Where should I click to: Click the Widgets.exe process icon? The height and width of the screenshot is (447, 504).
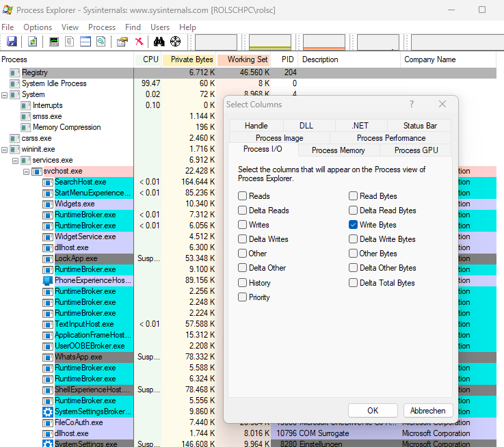click(x=48, y=204)
